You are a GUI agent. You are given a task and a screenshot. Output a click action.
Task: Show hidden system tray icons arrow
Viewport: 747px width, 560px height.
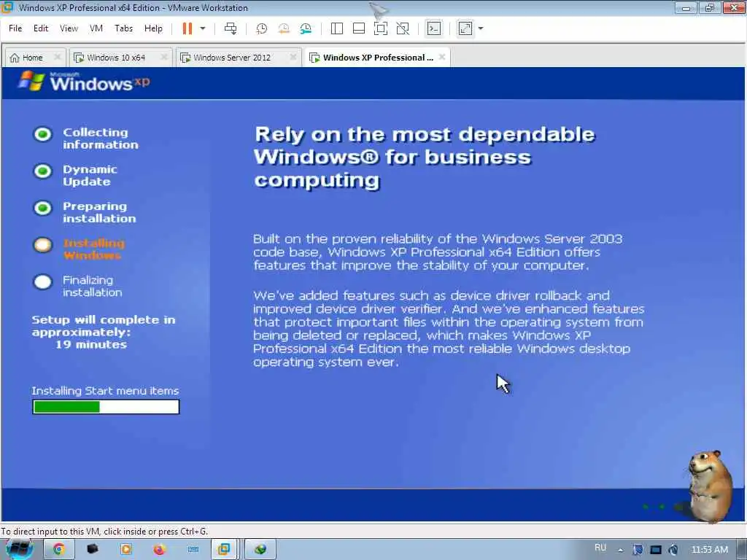(620, 550)
